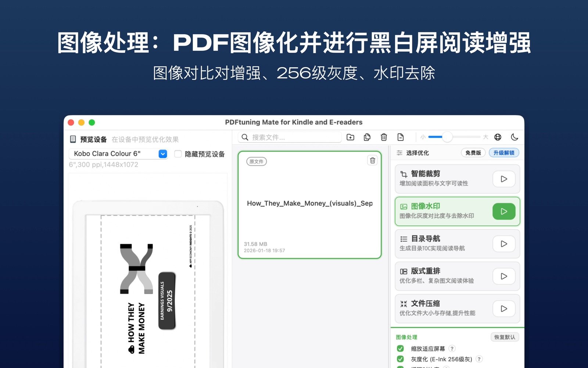Toggle dark mode moon icon

coord(514,137)
